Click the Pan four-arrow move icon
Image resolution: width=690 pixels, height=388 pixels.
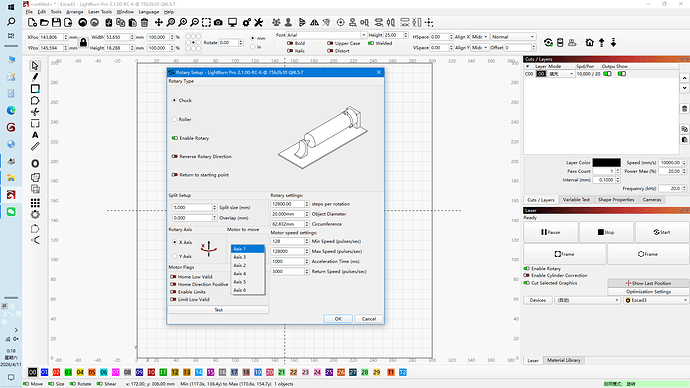coord(158,22)
